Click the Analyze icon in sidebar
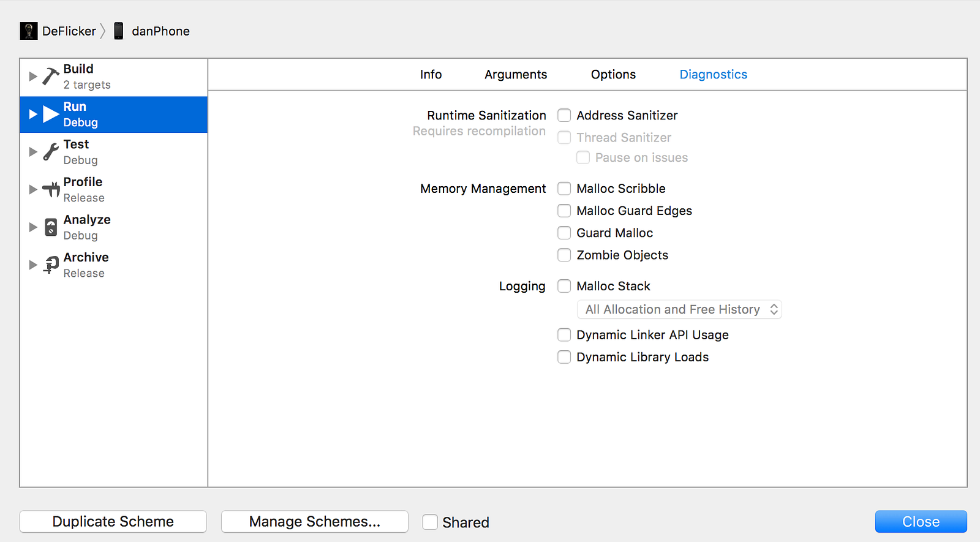This screenshot has width=980, height=542. pyautogui.click(x=51, y=227)
